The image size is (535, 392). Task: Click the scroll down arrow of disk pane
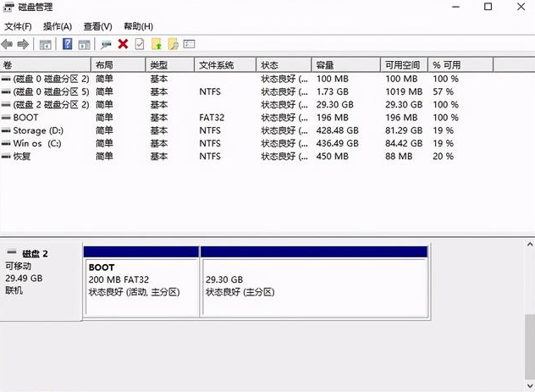pyautogui.click(x=530, y=386)
